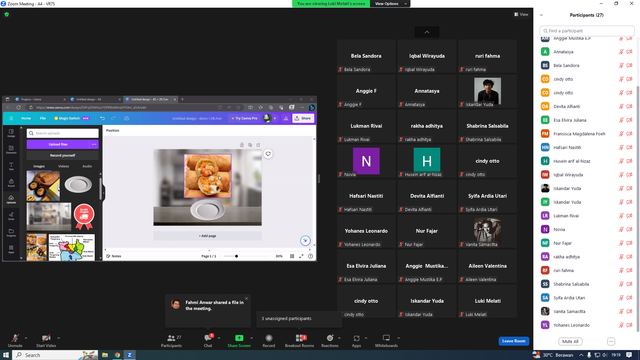This screenshot has height=360, width=640.
Task: Click the Windows Start button
Action: tap(6, 355)
